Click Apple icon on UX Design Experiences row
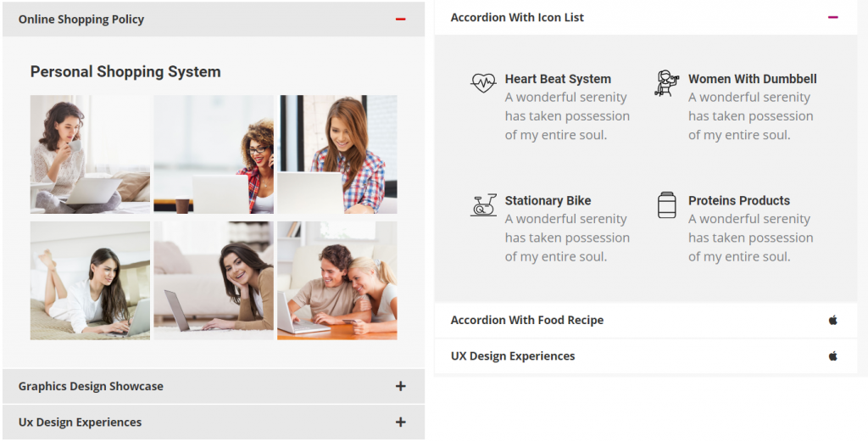Image resolution: width=868 pixels, height=442 pixels. click(832, 356)
